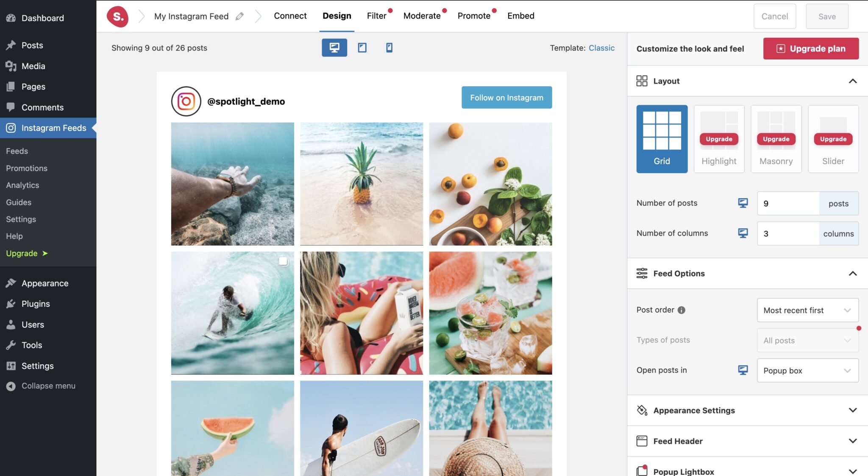868x476 pixels.
Task: Click the Feed Options sliders icon
Action: [x=642, y=273]
